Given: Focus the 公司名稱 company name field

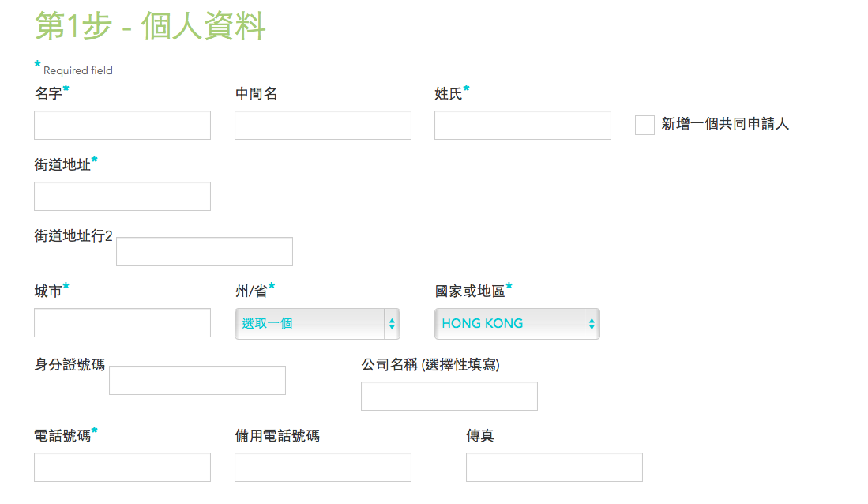Looking at the screenshot, I should (x=449, y=397).
